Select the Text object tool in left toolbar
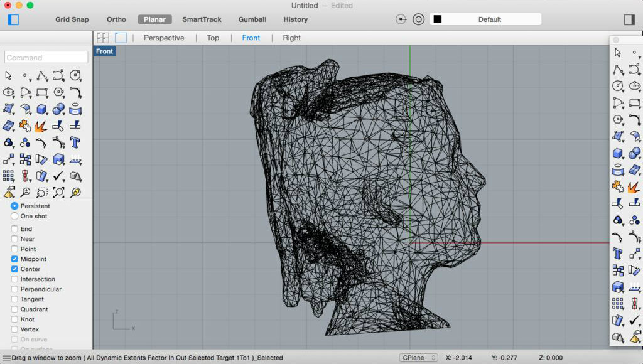The height and width of the screenshot is (364, 643). (x=75, y=142)
